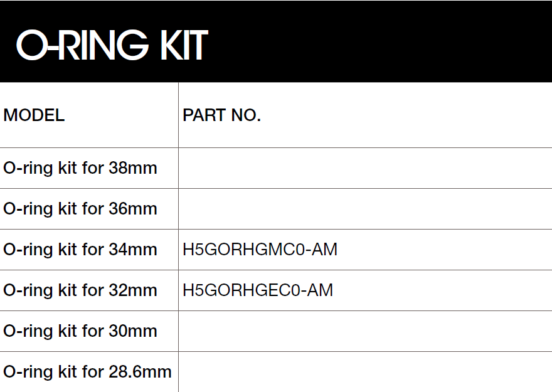The height and width of the screenshot is (392, 552).
Task: Click the empty part number cell for 38mm
Action: (x=364, y=168)
